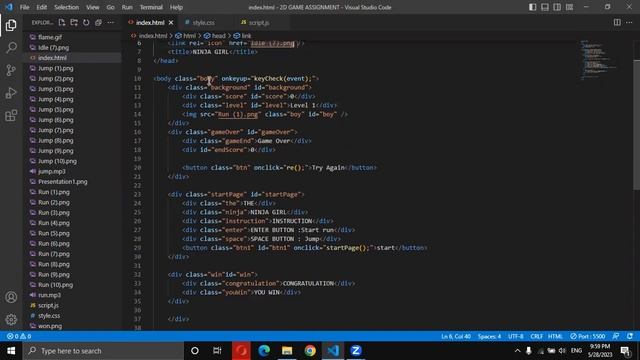
Task: Click the html breadcrumb segment
Action: click(x=186, y=36)
